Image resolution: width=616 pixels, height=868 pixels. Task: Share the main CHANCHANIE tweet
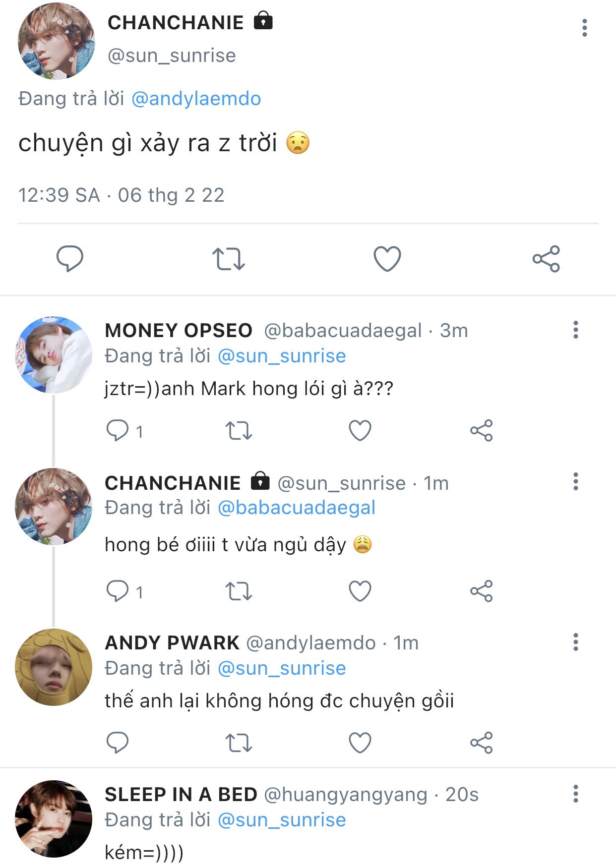[546, 259]
